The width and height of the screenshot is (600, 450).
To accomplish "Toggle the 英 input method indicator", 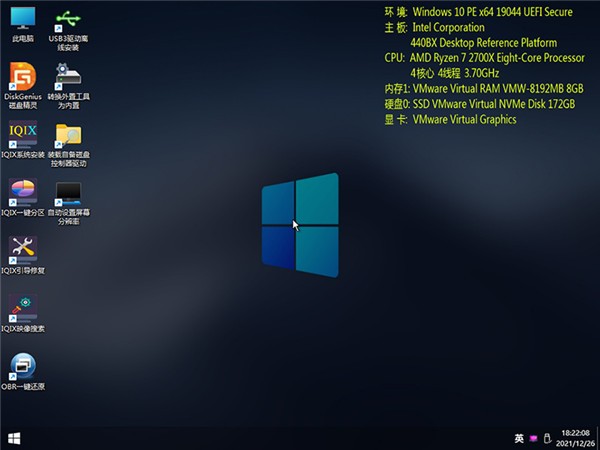I will [519, 438].
